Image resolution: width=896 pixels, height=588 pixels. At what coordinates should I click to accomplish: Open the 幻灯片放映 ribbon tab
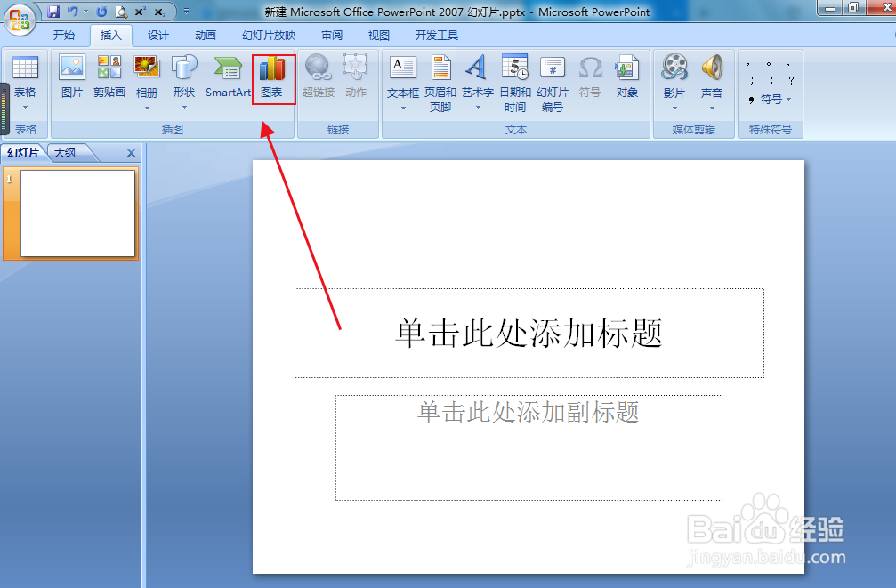pos(269,36)
